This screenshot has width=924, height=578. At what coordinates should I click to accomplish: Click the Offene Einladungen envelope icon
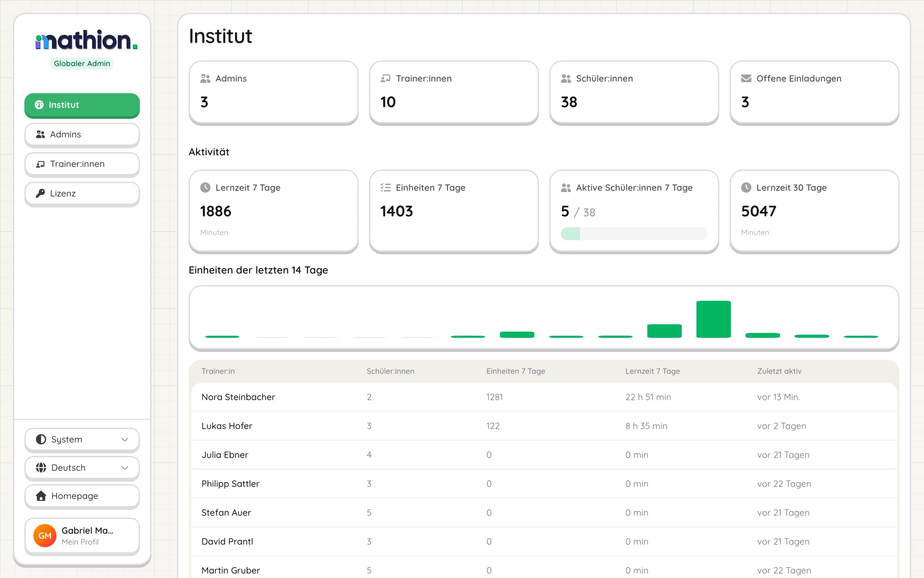click(x=746, y=78)
